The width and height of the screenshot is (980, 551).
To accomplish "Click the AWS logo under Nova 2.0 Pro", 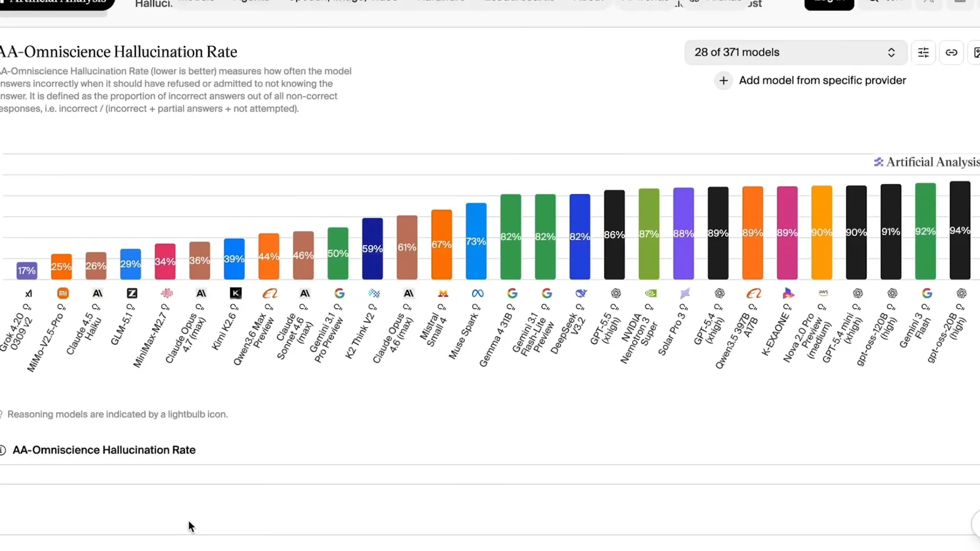I will pos(823,293).
